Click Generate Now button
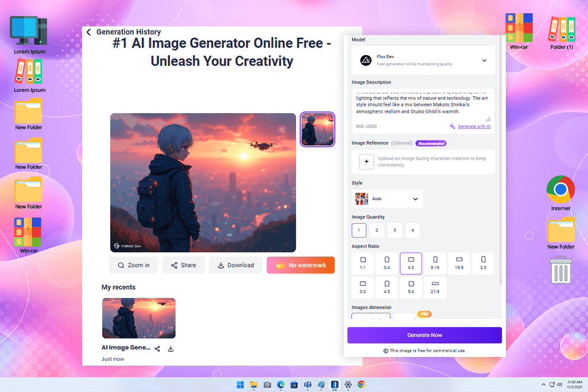588x392 pixels. point(424,335)
